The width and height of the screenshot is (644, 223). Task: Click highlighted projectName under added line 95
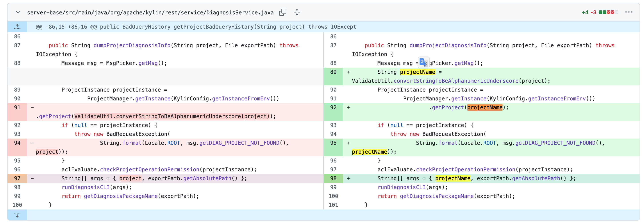tap(369, 152)
